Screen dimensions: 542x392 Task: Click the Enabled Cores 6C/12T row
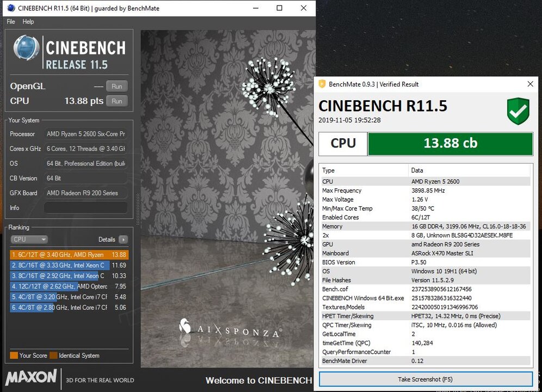click(426, 217)
